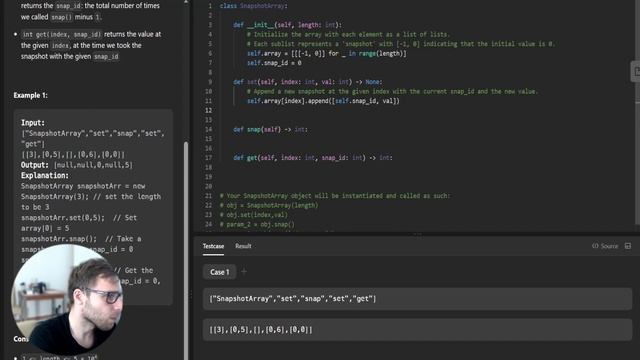The image size is (640, 360).
Task: Click the 'def snap(self) -> int:' line
Action: point(270,129)
